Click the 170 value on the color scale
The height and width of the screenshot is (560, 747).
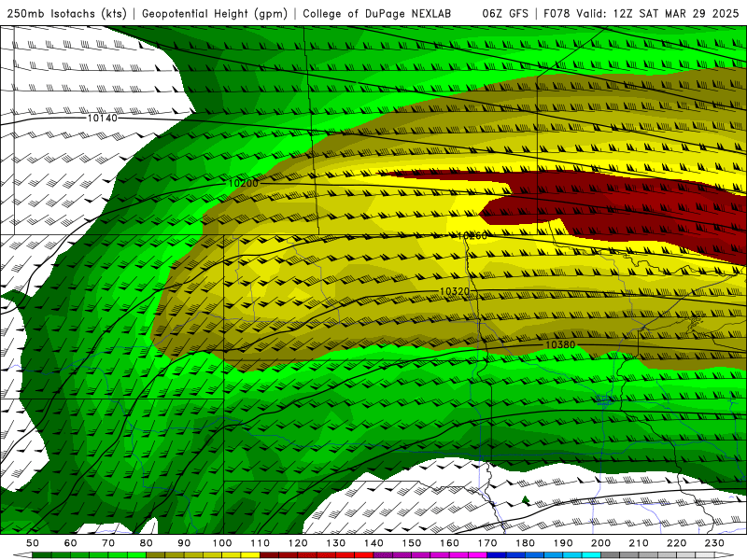pos(487,543)
